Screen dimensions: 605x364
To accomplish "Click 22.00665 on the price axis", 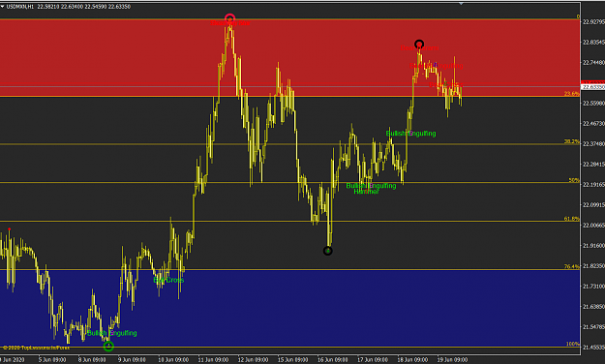I will (593, 226).
